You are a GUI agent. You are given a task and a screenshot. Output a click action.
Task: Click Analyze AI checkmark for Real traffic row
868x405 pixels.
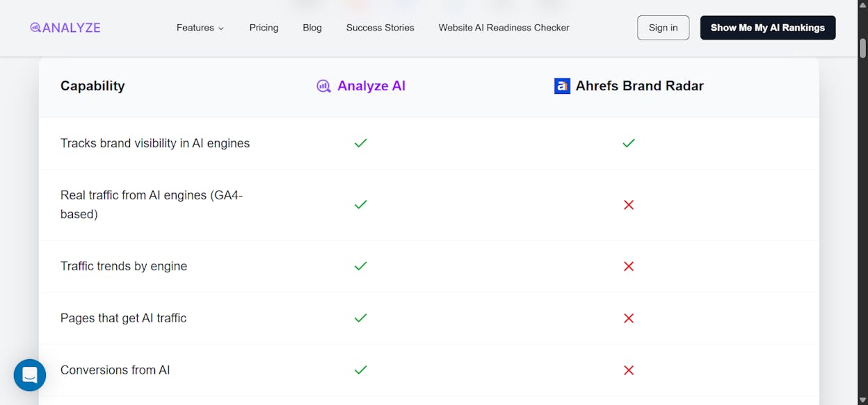(360, 205)
